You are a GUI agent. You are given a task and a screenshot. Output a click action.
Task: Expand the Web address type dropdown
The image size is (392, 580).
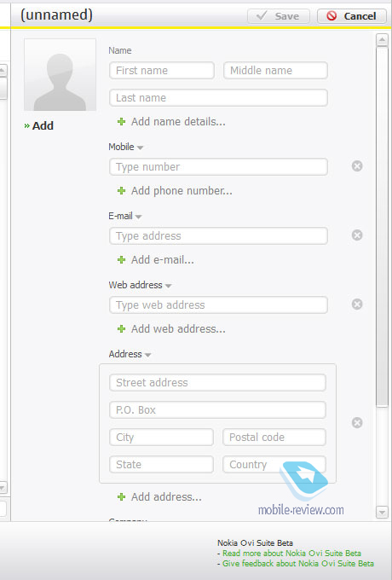[169, 286]
